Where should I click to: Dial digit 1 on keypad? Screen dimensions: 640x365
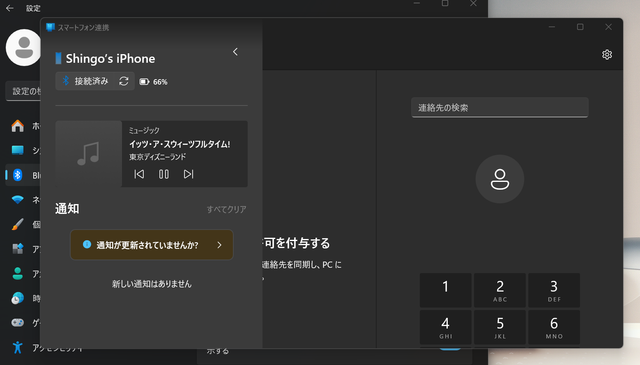click(445, 290)
